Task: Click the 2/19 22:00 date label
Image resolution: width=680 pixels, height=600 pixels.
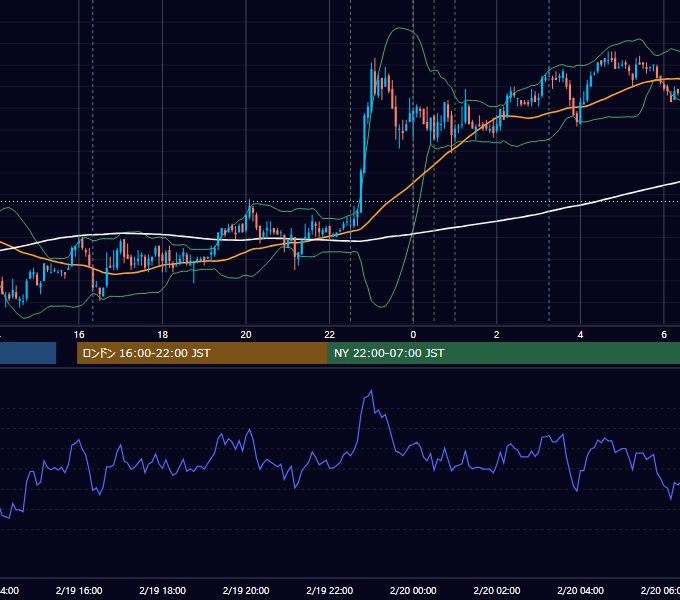Action: click(330, 590)
